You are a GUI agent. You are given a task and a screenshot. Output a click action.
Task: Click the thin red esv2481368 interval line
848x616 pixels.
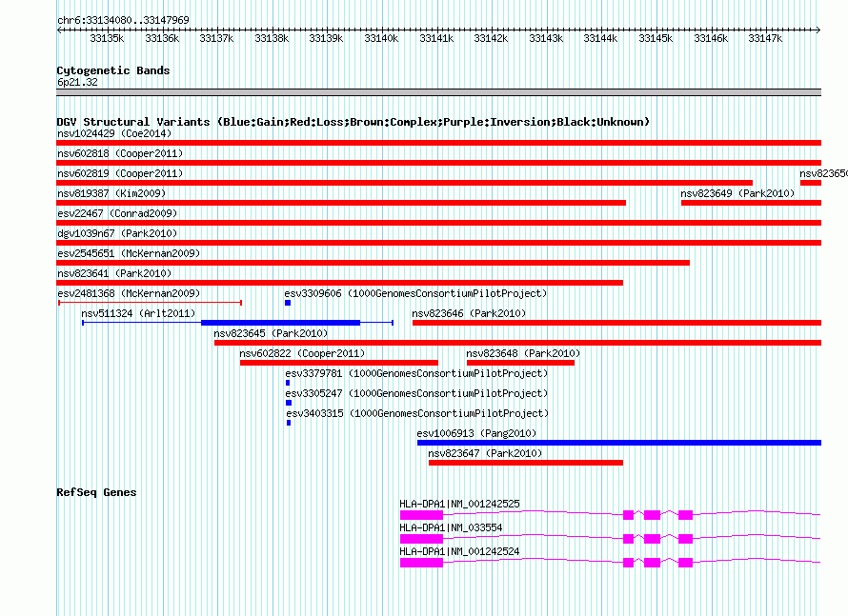(150, 303)
